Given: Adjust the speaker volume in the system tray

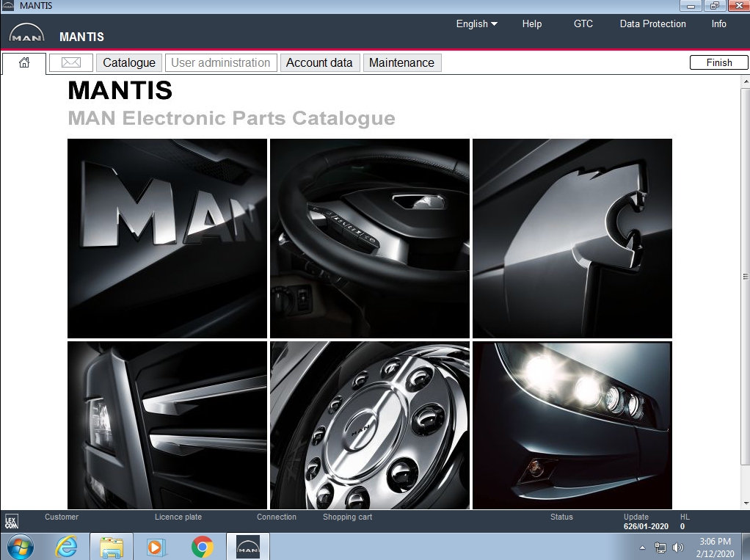Looking at the screenshot, I should coord(677,547).
